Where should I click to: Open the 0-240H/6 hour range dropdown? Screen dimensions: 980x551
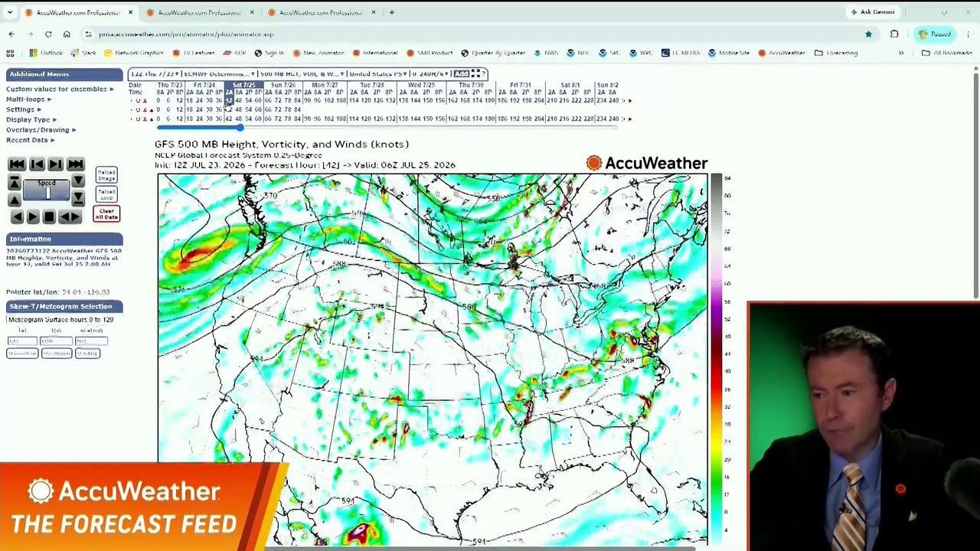[x=430, y=74]
